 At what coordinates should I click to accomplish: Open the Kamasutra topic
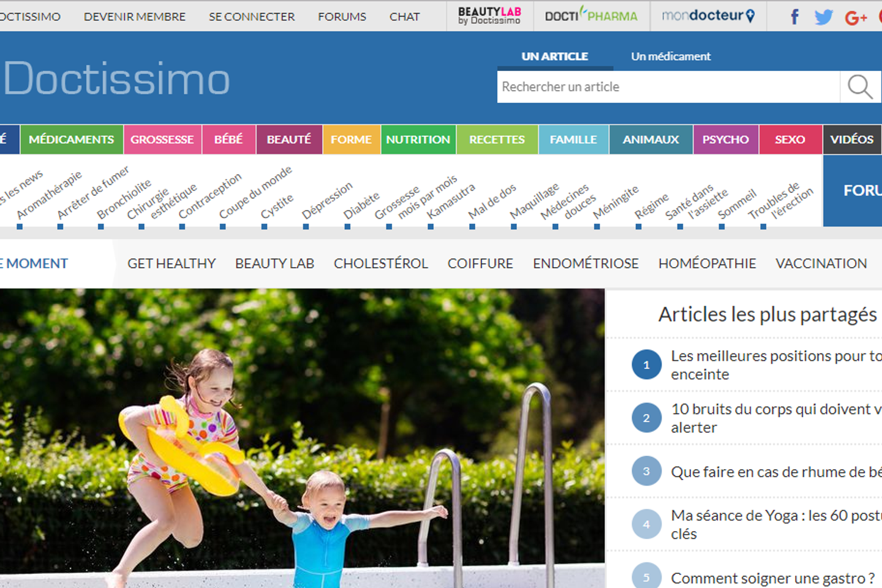tap(451, 202)
